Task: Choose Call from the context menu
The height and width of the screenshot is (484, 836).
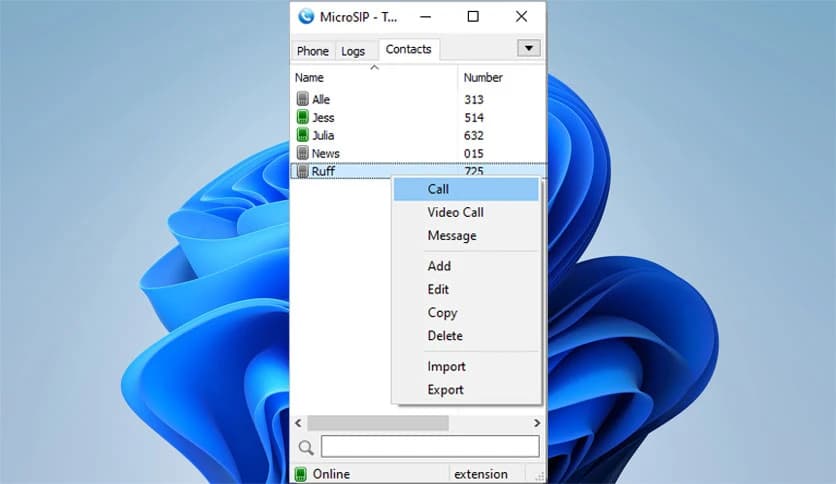Action: (467, 189)
